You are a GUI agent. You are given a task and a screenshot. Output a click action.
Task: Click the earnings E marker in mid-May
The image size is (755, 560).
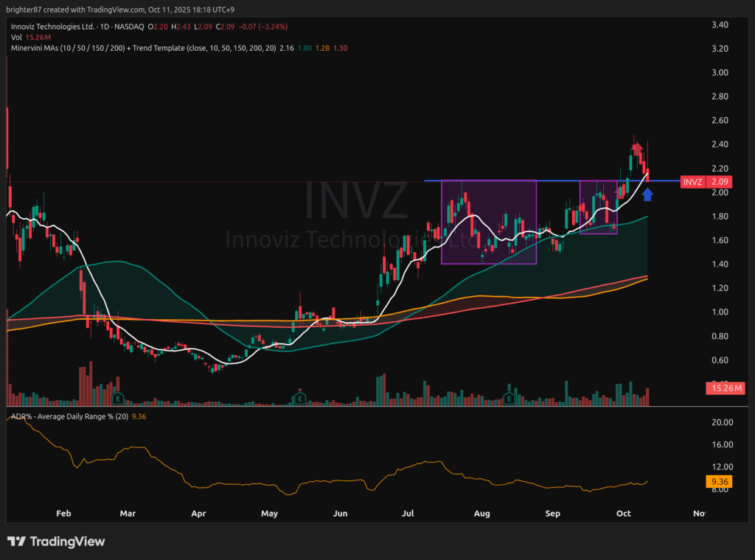(x=300, y=398)
